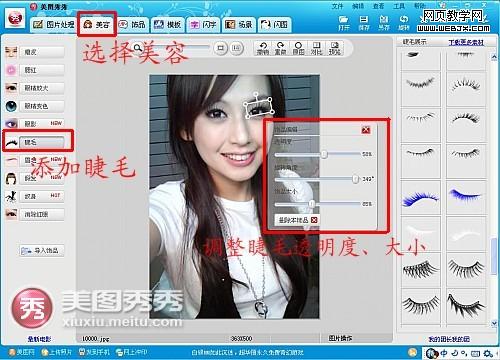Viewport: 500px width, 360px height.
Task: Open the 帮助 menu
Action: click(x=420, y=6)
